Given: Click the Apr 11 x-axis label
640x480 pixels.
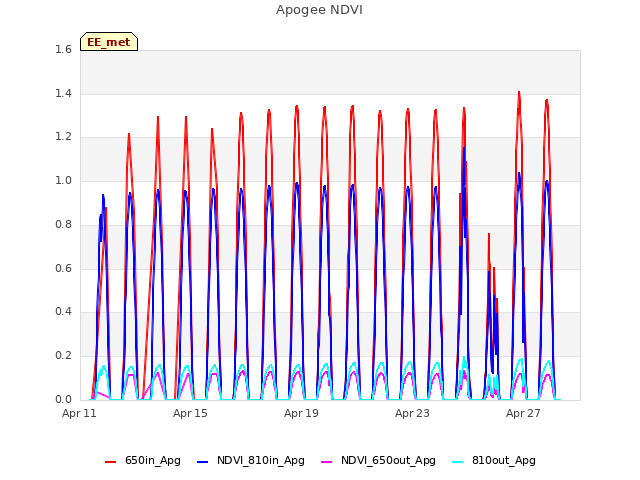Looking at the screenshot, I should [79, 413].
